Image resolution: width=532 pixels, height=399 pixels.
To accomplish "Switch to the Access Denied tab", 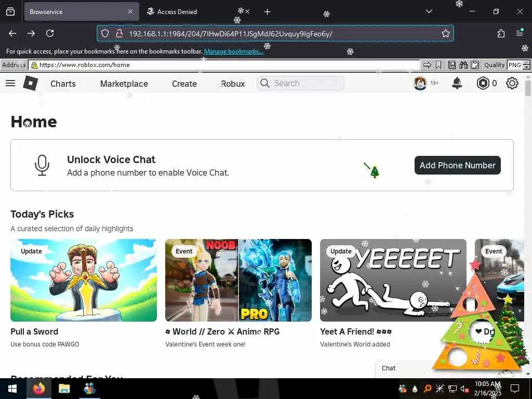I will pos(177,11).
